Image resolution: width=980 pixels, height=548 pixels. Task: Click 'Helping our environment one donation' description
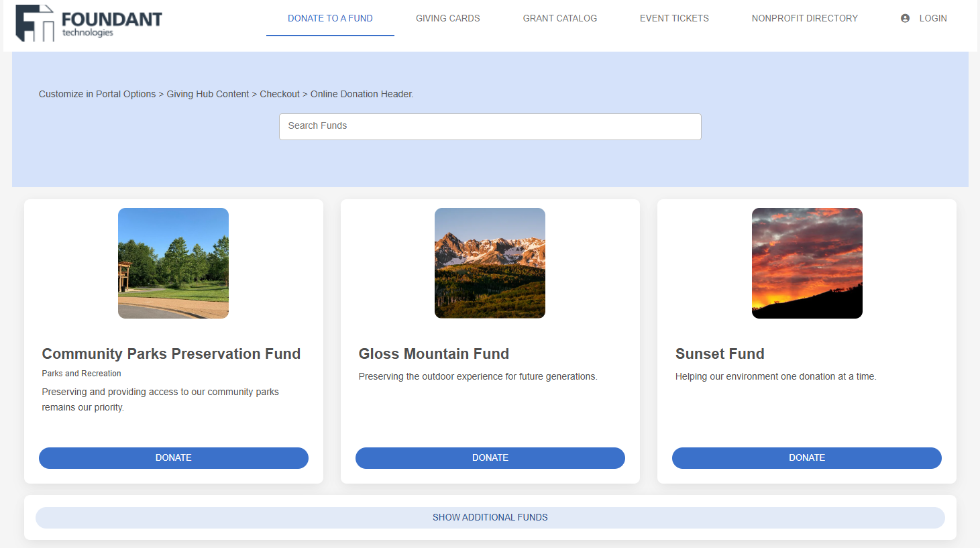point(775,376)
